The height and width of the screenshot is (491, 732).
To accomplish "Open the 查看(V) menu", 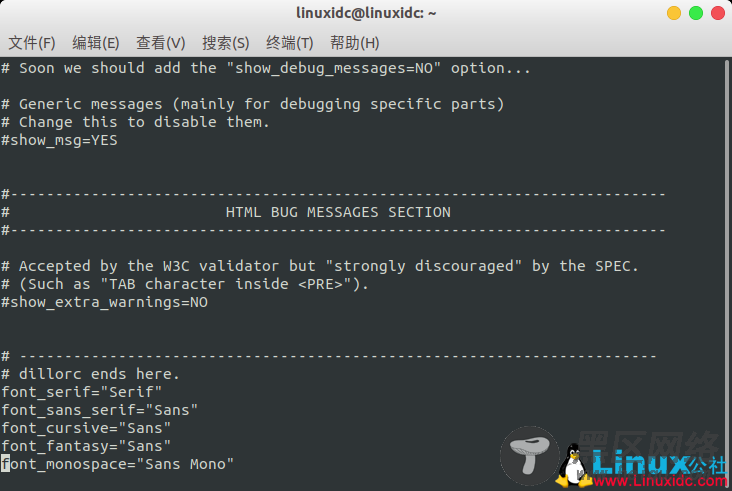I will (x=161, y=43).
